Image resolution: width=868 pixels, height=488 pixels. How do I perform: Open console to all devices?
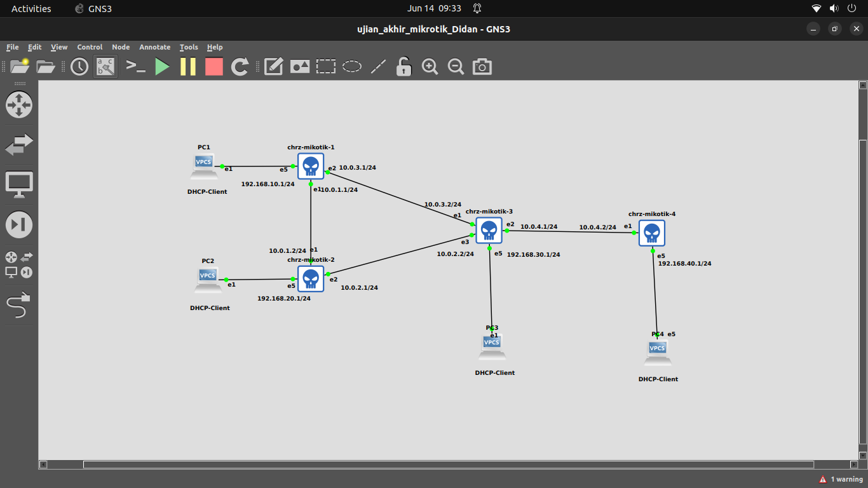[x=135, y=66]
